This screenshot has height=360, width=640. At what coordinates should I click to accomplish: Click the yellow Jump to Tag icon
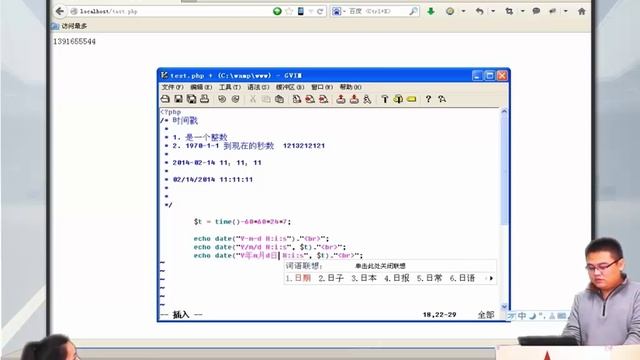point(411,99)
